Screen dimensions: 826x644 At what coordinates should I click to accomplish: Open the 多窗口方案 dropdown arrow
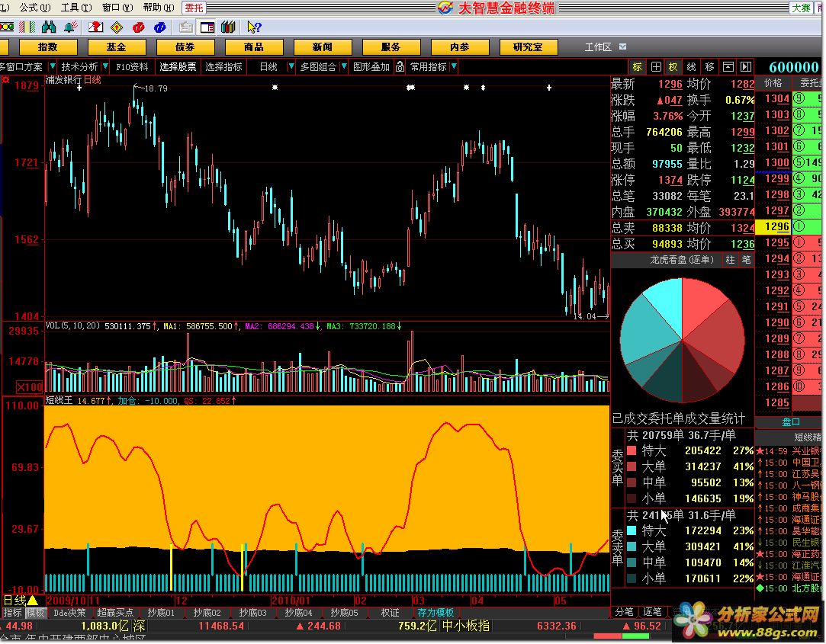coord(52,67)
